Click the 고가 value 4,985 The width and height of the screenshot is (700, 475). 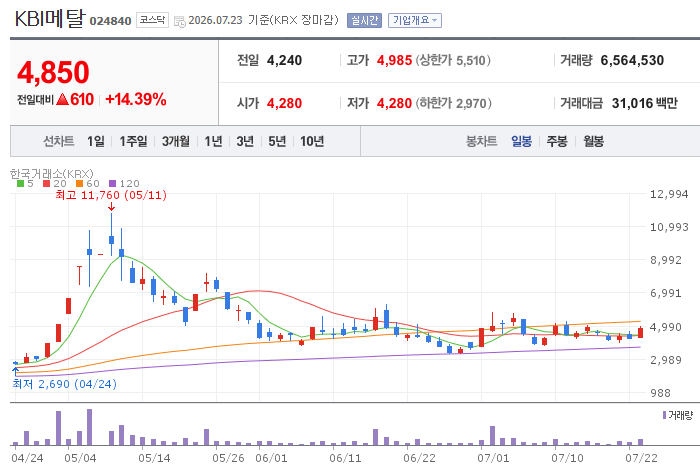point(394,60)
